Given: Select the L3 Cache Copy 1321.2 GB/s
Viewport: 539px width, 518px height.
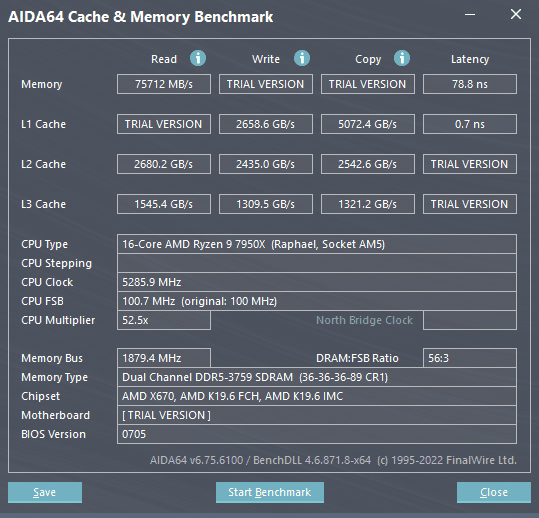Looking at the screenshot, I should tap(368, 204).
